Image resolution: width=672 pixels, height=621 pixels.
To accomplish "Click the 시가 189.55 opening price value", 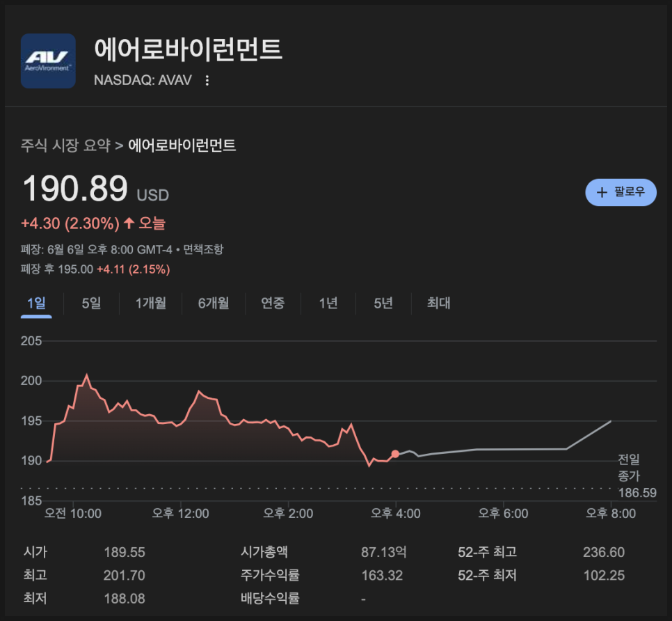I will pyautogui.click(x=125, y=552).
